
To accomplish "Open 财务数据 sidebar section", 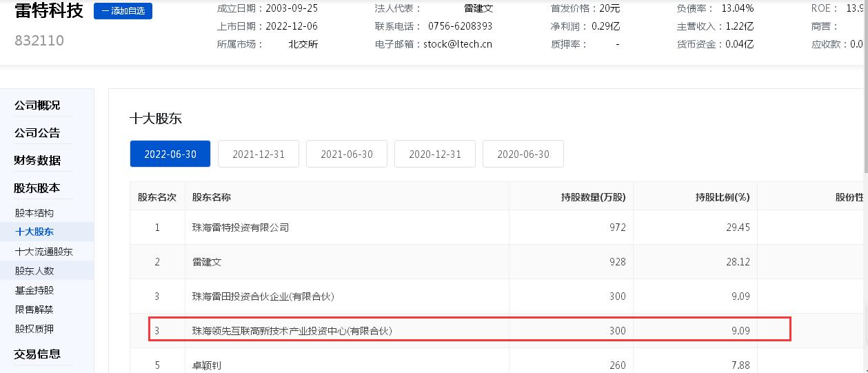I will coord(37,161).
